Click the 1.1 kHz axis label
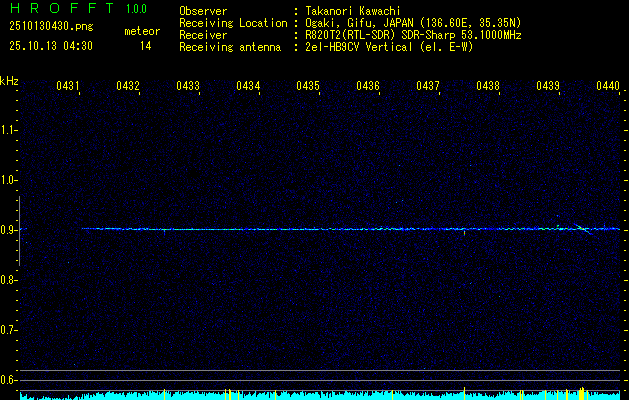Image resolution: width=629 pixels, height=400 pixels. click(x=8, y=130)
